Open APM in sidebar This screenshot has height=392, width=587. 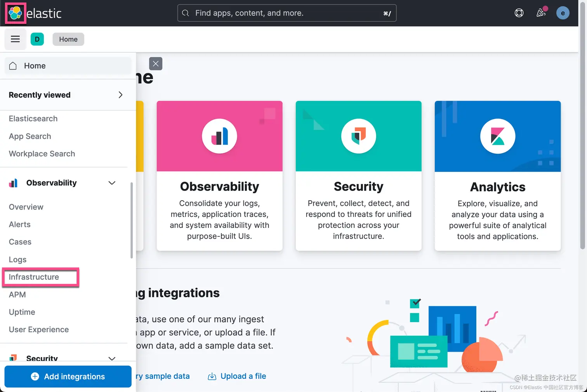click(17, 295)
